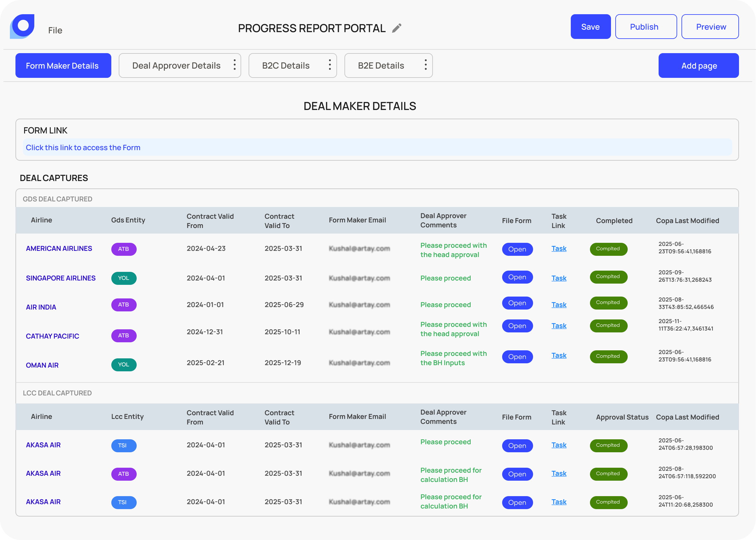Image resolution: width=756 pixels, height=540 pixels.
Task: Click 2025-12-19 valid-to date for Oman Air
Action: point(283,363)
